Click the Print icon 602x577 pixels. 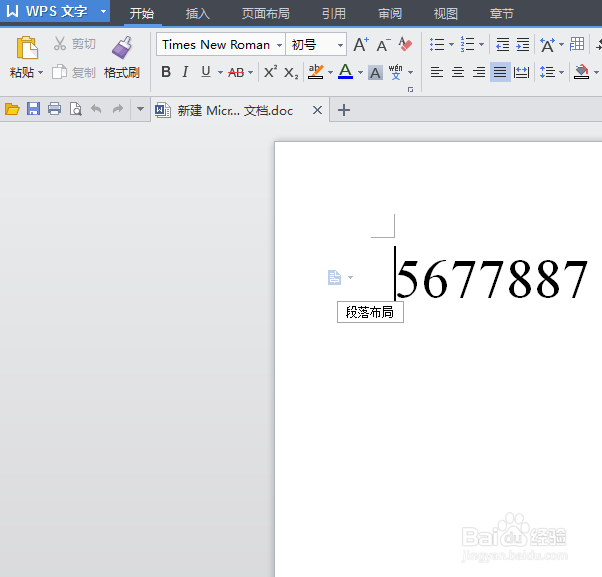coord(55,109)
